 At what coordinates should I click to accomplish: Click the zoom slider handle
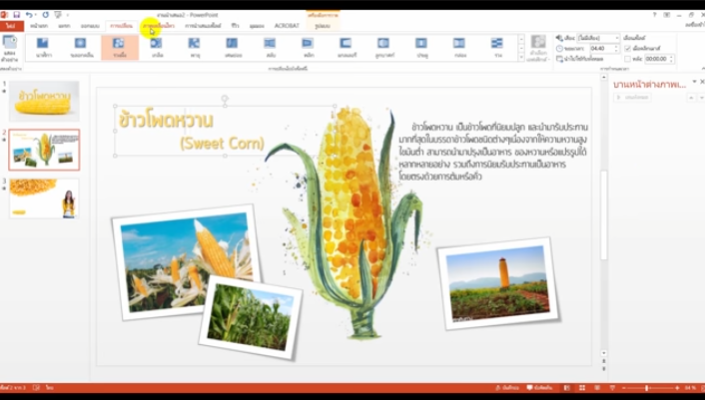coord(647,388)
